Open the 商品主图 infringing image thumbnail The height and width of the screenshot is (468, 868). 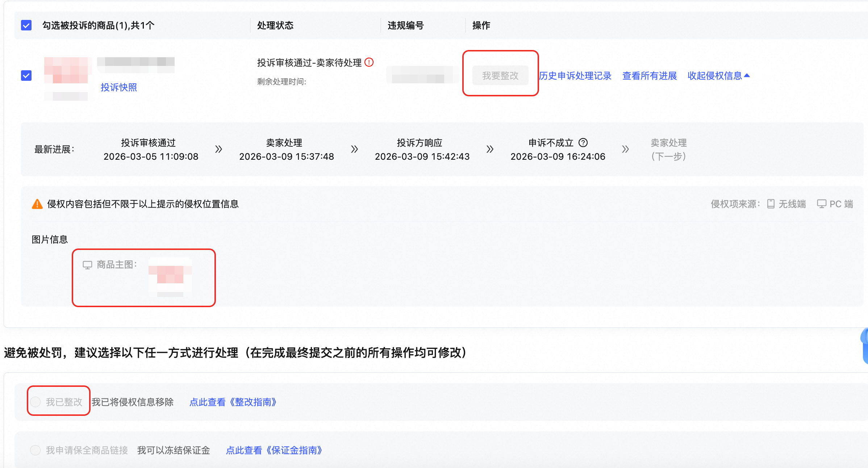tap(170, 277)
